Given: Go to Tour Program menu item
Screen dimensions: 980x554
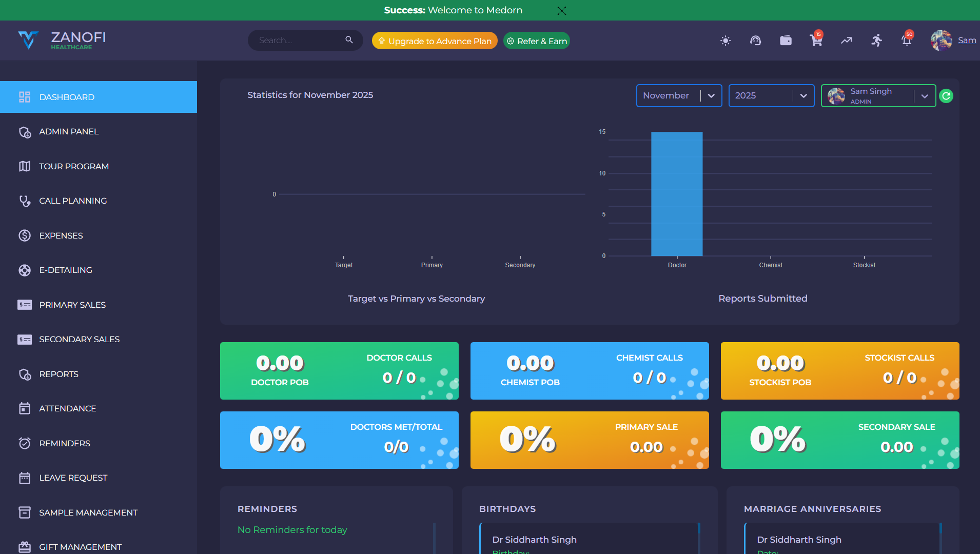Looking at the screenshot, I should coord(74,166).
